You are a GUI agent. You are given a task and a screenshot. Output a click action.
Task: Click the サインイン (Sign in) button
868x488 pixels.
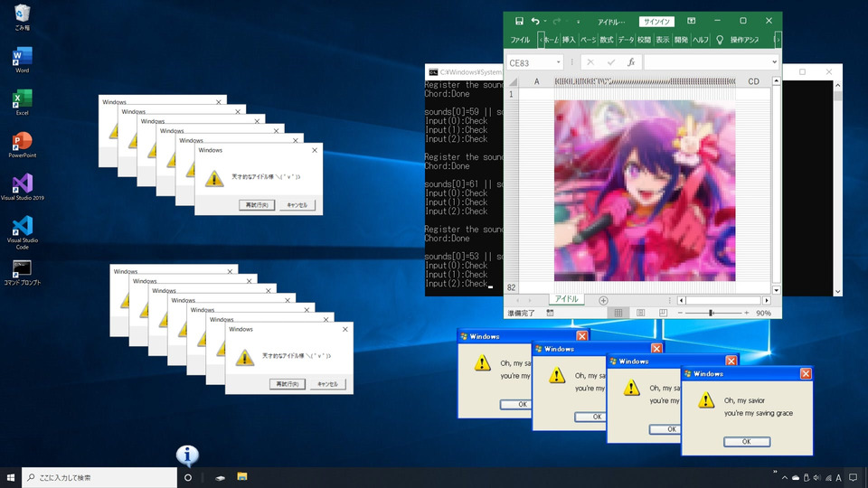pyautogui.click(x=656, y=21)
